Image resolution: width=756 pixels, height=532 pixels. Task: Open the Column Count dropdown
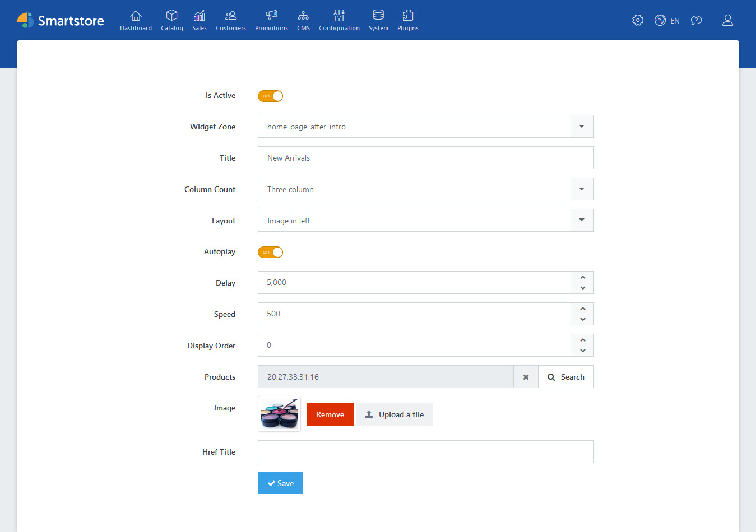pyautogui.click(x=582, y=189)
